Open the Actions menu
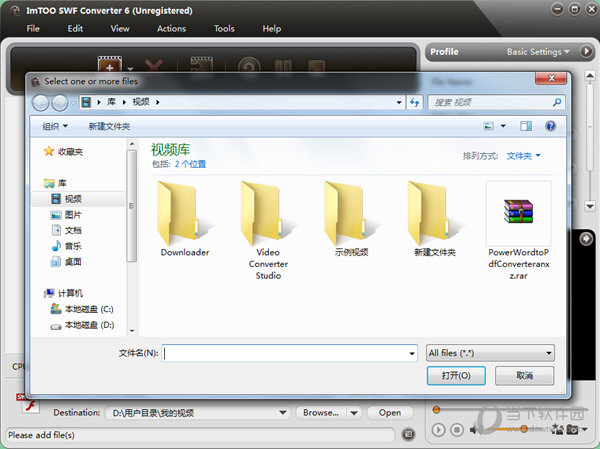 (171, 29)
